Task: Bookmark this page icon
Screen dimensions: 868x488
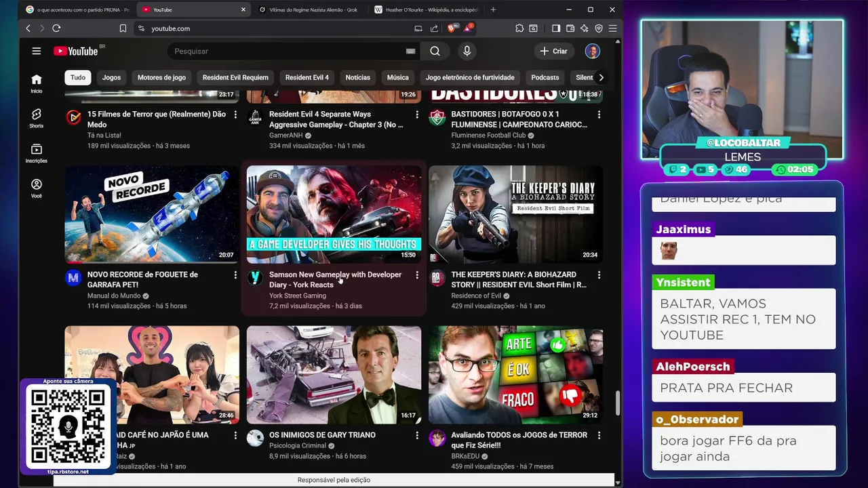Action: (x=123, y=28)
